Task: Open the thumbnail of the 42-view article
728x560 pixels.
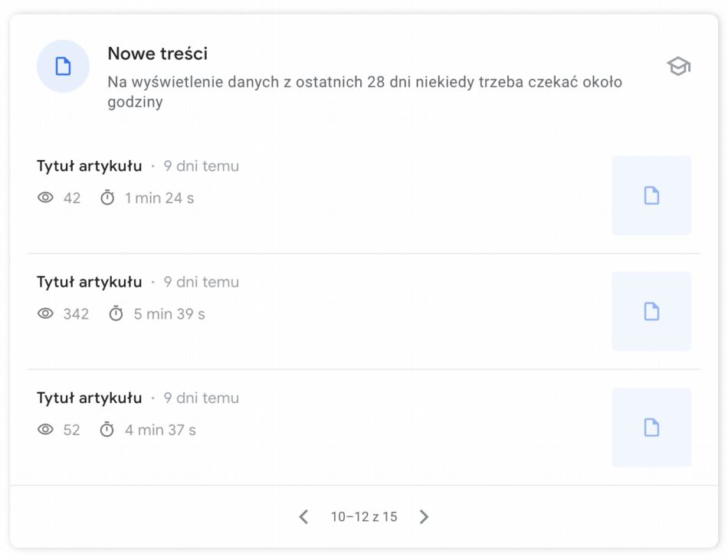Action: 651,195
